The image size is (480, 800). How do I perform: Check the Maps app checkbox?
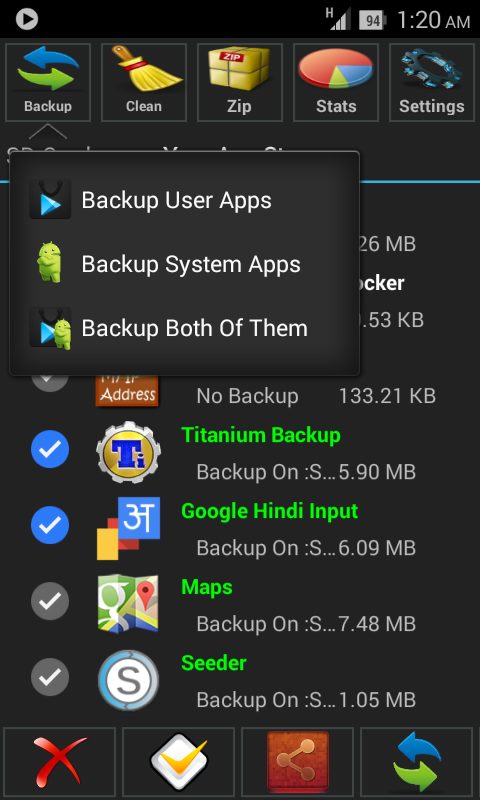[x=50, y=602]
